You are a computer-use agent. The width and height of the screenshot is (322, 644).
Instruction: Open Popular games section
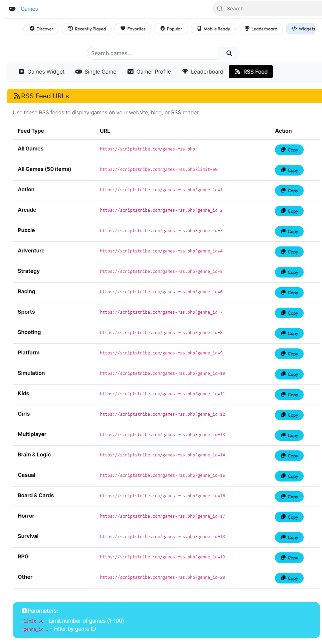[171, 29]
